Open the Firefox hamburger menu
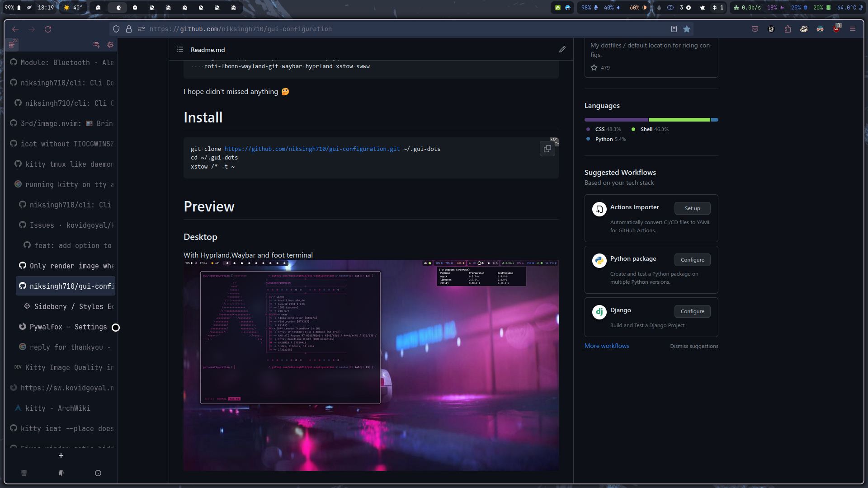 coord(853,29)
